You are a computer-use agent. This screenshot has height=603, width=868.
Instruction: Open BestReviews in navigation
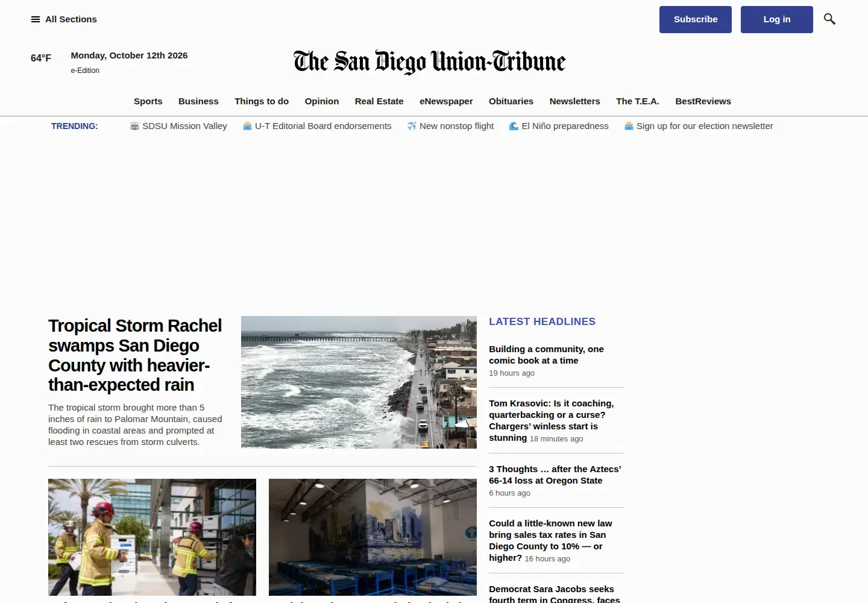pyautogui.click(x=703, y=101)
